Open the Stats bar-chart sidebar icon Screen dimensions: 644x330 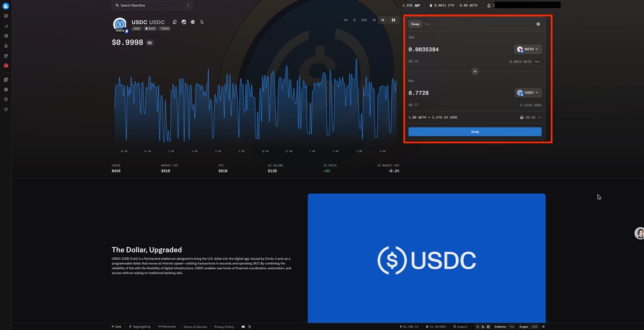pyautogui.click(x=6, y=26)
